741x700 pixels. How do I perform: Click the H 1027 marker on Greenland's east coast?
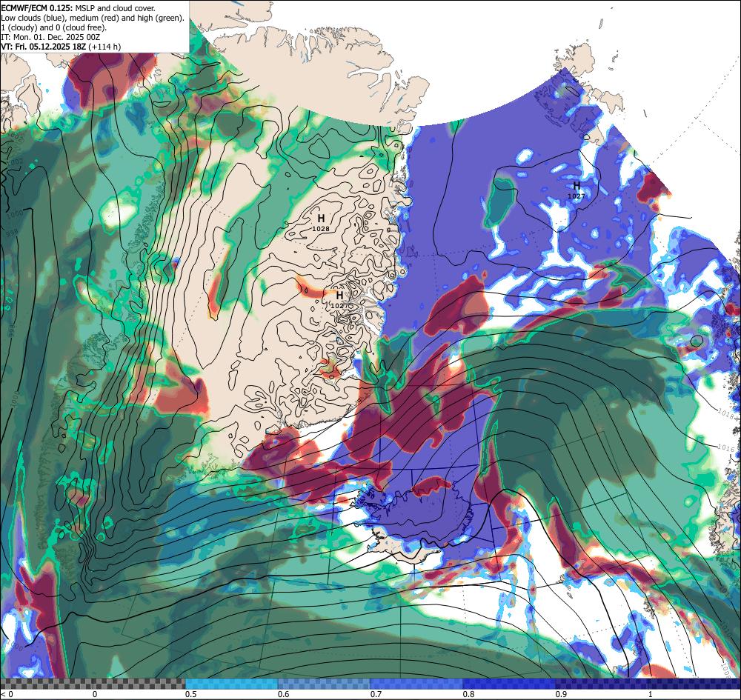pos(339,299)
